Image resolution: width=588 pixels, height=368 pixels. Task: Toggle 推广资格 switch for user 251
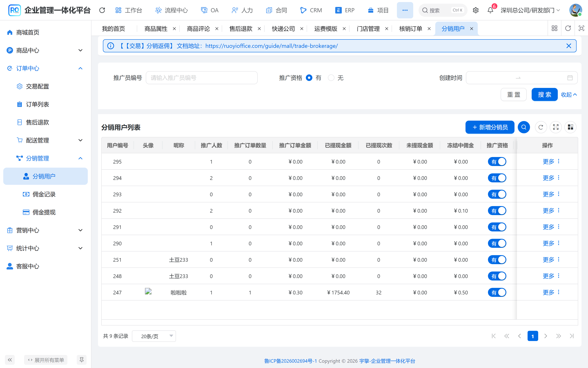tap(497, 260)
